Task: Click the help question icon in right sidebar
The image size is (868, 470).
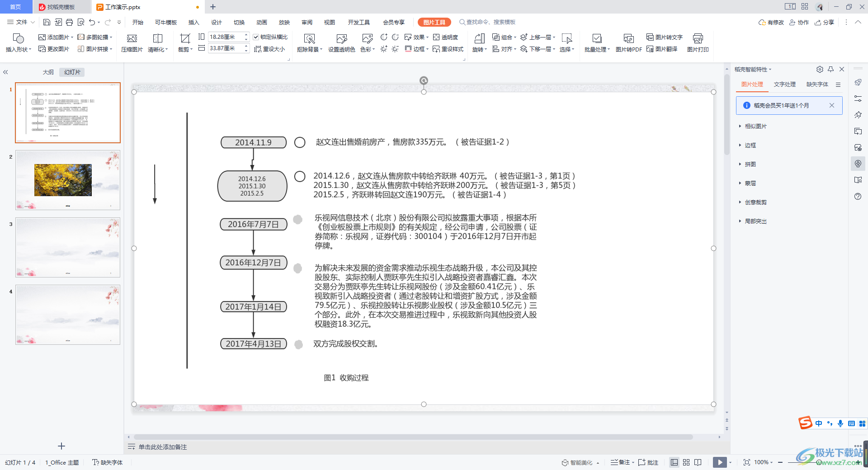Action: pyautogui.click(x=858, y=196)
